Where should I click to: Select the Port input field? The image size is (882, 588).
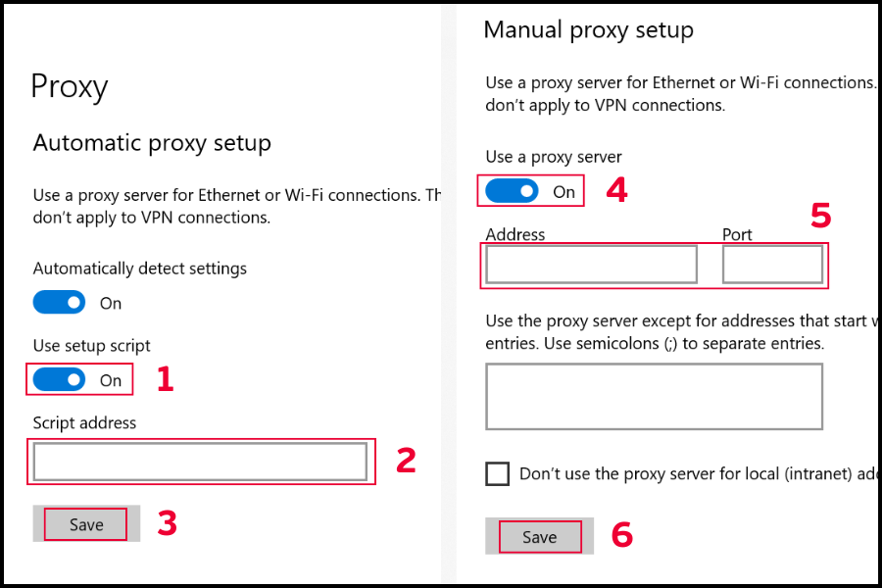tap(772, 265)
